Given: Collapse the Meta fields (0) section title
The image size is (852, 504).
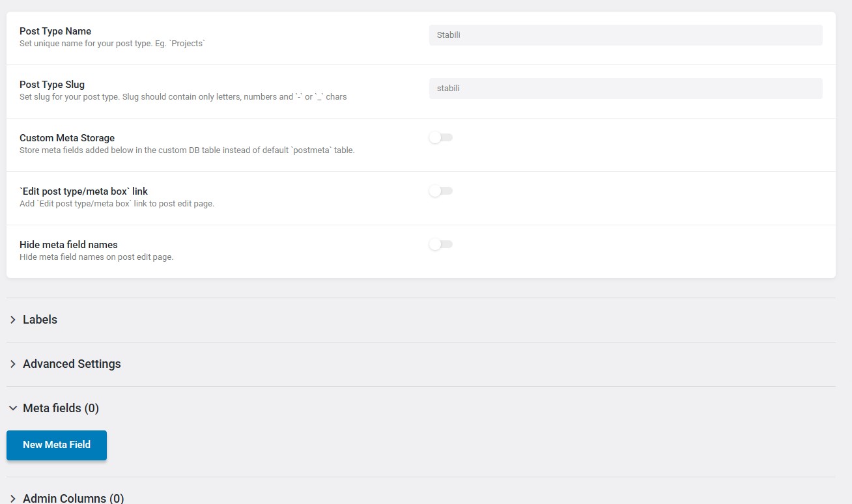Looking at the screenshot, I should coord(61,408).
